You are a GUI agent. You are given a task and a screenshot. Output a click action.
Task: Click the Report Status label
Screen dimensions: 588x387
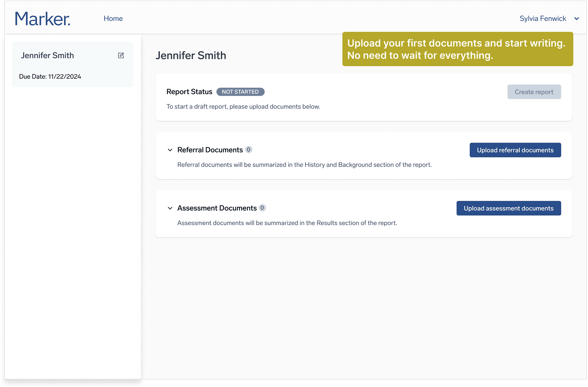point(189,92)
